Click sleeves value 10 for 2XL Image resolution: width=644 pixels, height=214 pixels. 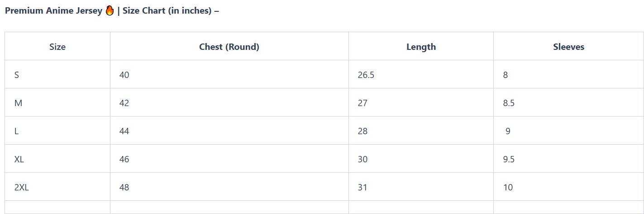[508, 187]
